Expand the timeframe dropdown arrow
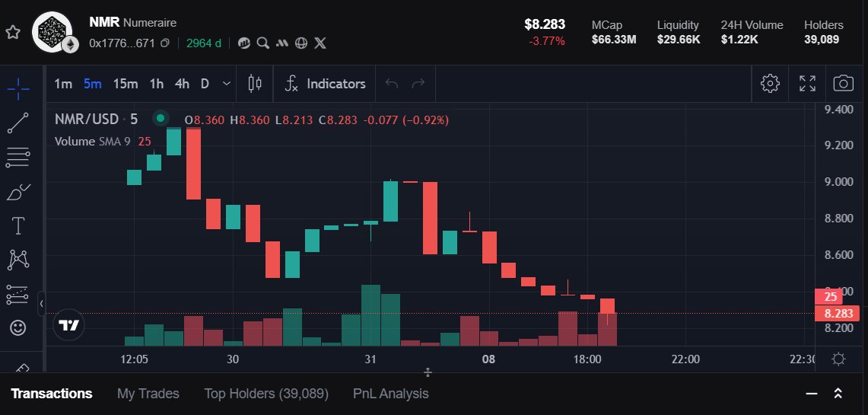The height and width of the screenshot is (415, 868). point(226,85)
